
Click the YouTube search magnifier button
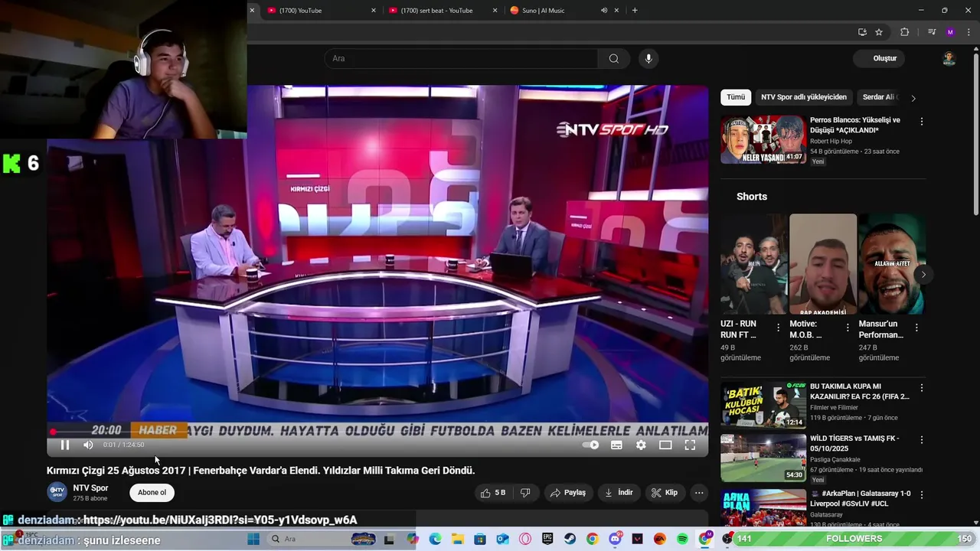[x=613, y=59]
